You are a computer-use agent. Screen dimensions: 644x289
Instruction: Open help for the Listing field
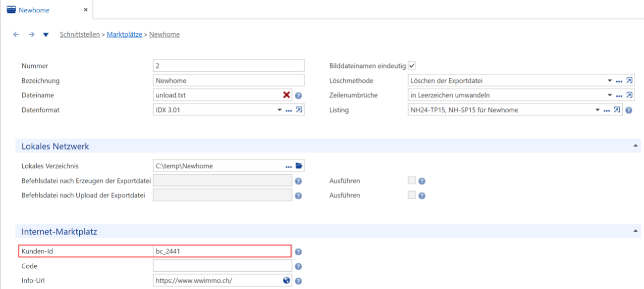[x=629, y=110]
